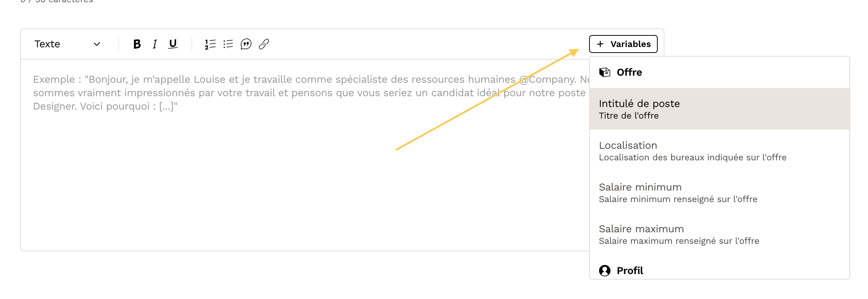The width and height of the screenshot is (868, 299).
Task: Toggle bold formatting
Action: (137, 44)
